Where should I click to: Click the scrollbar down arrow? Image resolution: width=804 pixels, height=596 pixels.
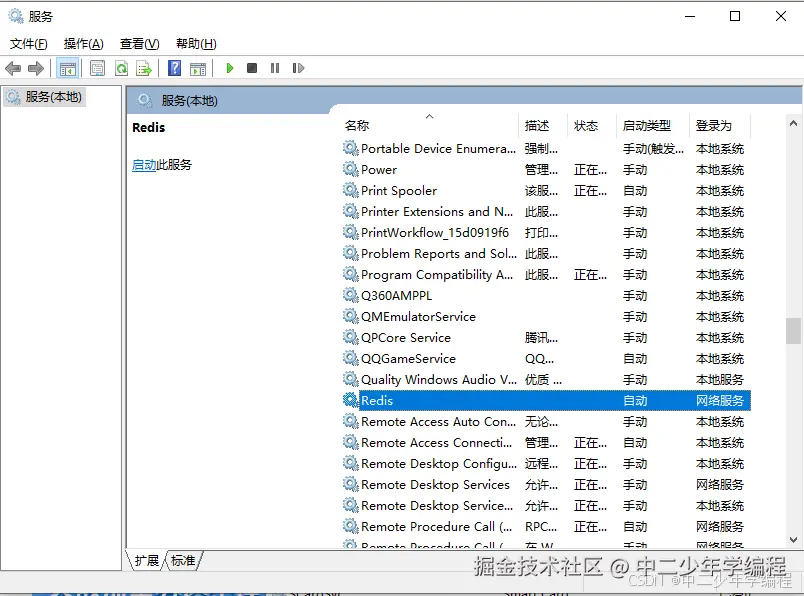(x=793, y=540)
